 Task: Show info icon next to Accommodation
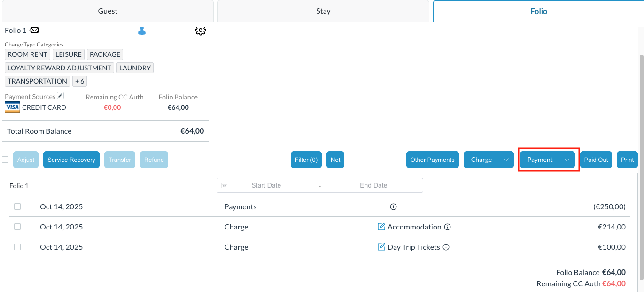tap(448, 227)
